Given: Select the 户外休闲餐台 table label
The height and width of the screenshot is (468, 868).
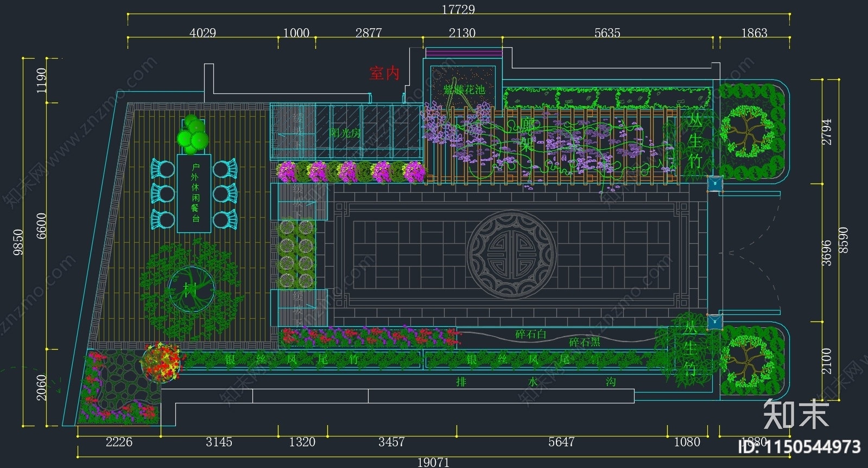Looking at the screenshot, I should pyautogui.click(x=195, y=192).
